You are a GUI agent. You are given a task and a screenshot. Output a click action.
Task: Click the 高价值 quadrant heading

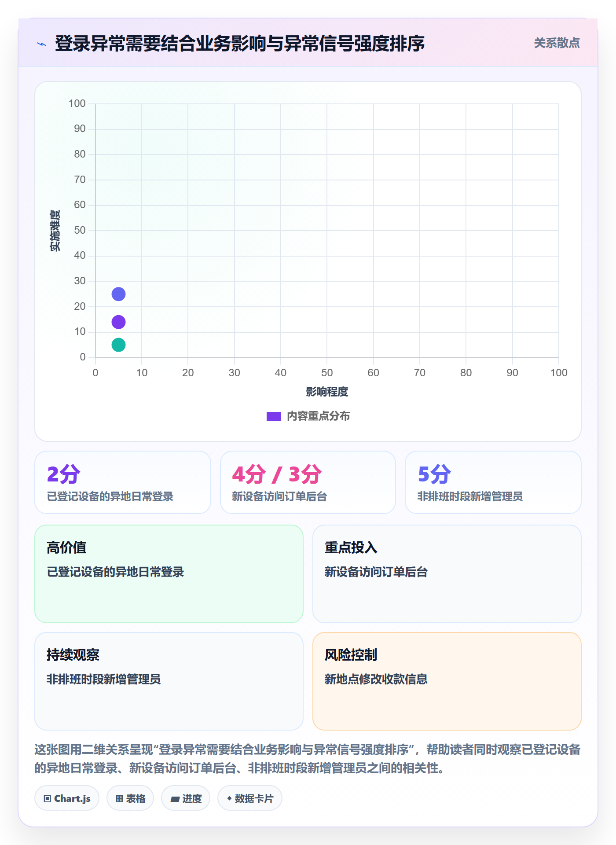[x=66, y=547]
